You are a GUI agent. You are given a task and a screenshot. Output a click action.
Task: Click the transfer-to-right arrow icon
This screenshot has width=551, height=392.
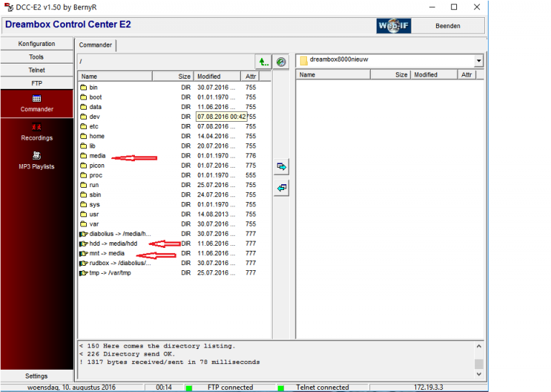coord(282,167)
